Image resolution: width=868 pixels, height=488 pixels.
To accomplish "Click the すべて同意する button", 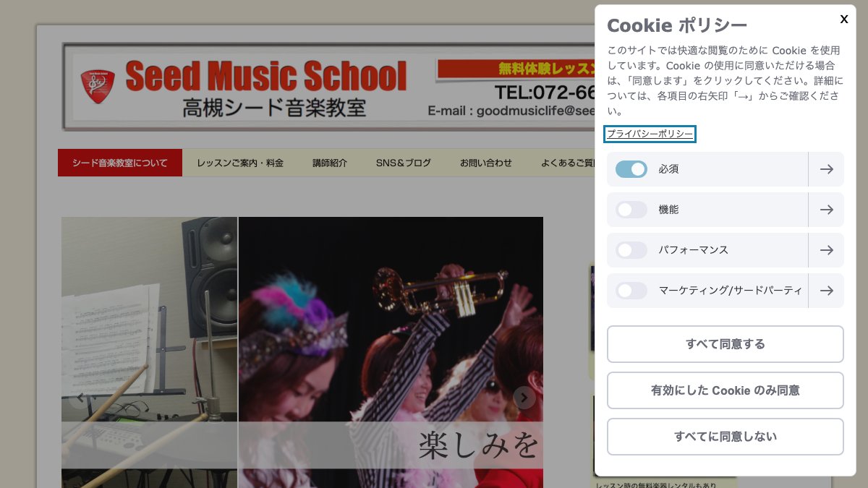I will (x=726, y=344).
